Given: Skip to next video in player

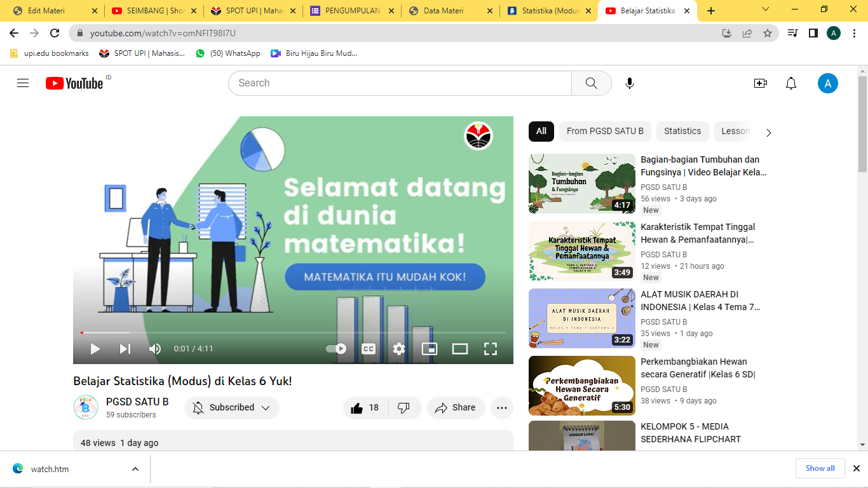Looking at the screenshot, I should [125, 349].
